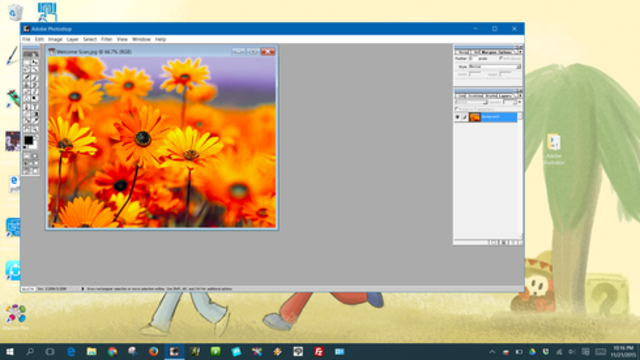Image resolution: width=640 pixels, height=360 pixels.
Task: Select the Magic Wand tool
Action: 35,69
